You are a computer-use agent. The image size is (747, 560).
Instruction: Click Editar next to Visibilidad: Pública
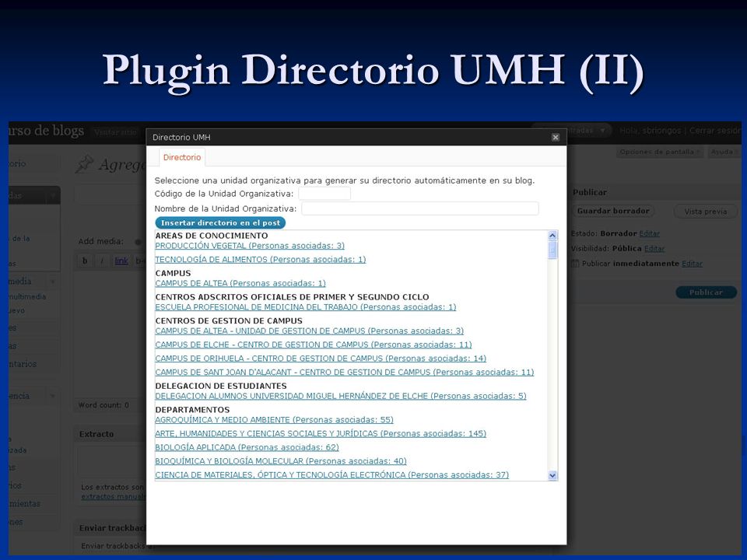tap(654, 249)
